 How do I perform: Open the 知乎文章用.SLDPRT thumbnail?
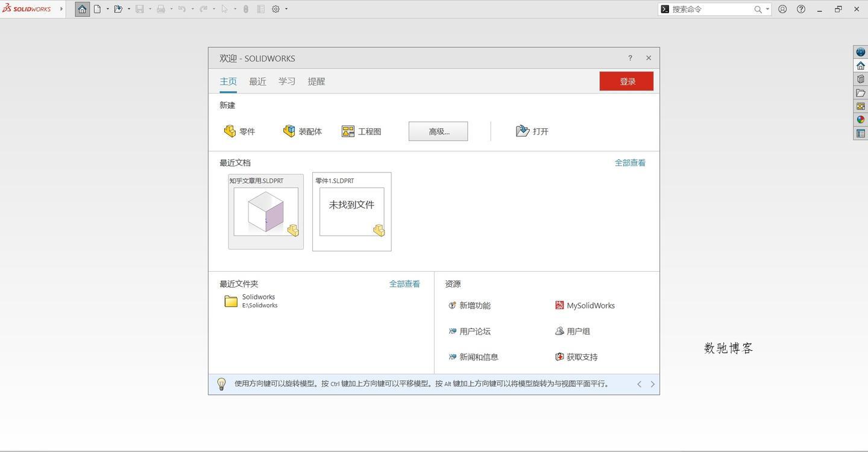[266, 212]
